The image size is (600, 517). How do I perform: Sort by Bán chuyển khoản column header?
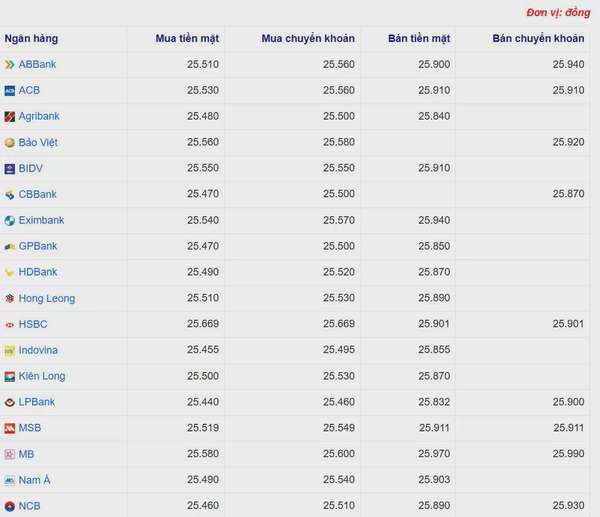click(538, 39)
